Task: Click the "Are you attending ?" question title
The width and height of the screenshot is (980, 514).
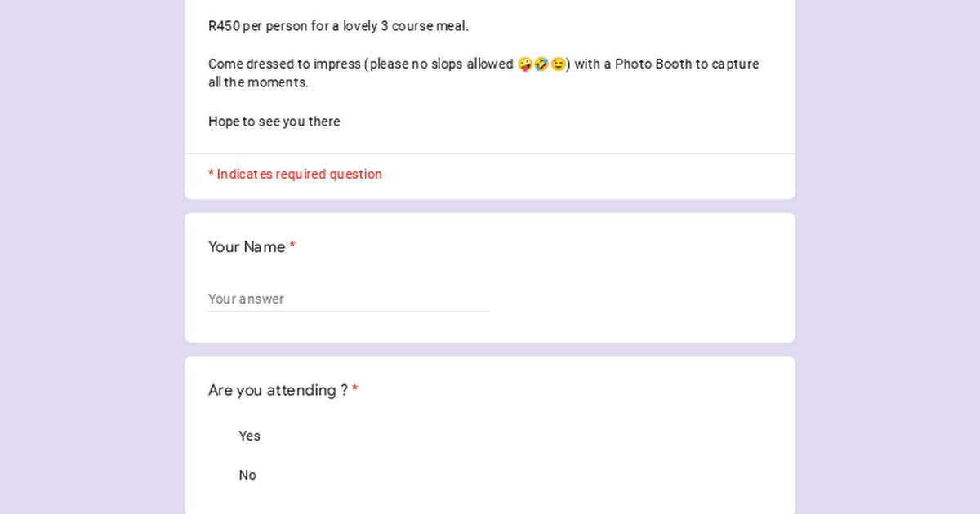Action: [278, 391]
